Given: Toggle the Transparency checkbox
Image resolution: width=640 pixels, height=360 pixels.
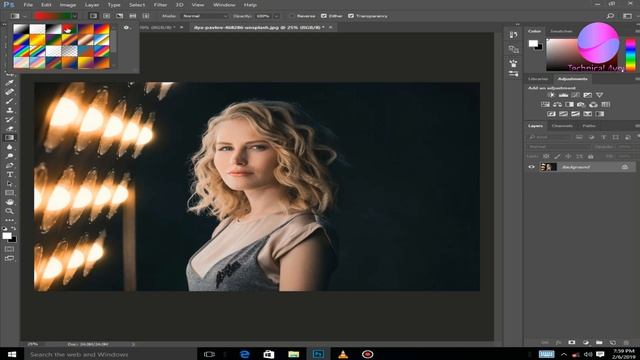Looking at the screenshot, I should [x=351, y=16].
